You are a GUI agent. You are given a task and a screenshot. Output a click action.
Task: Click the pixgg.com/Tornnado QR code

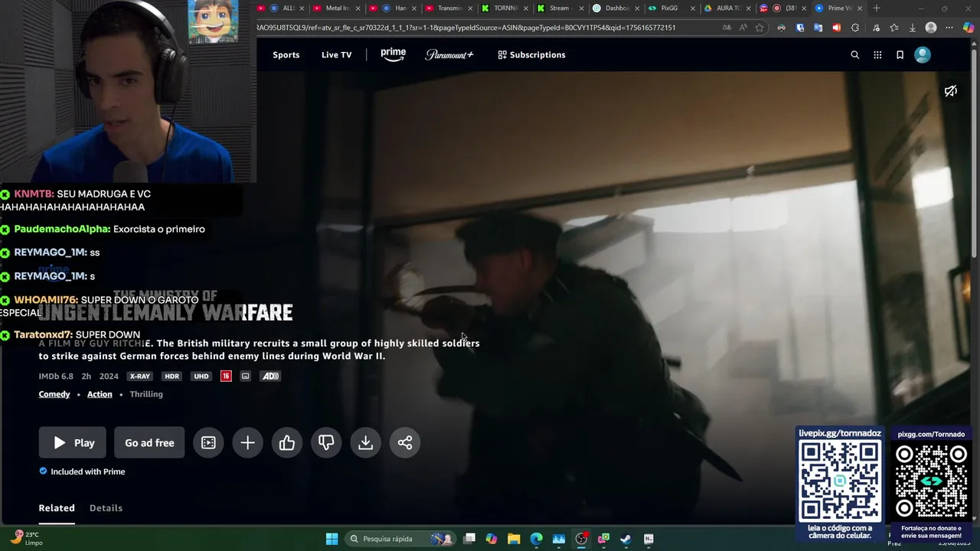point(932,481)
